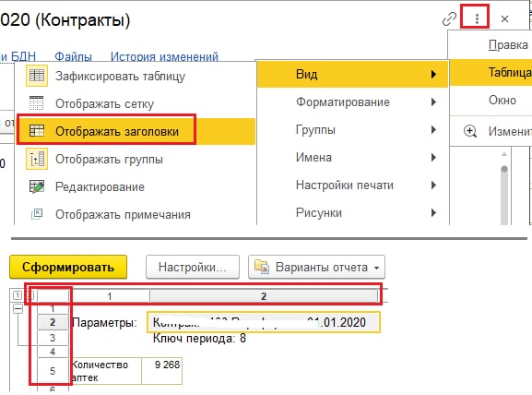The width and height of the screenshot is (532, 395).
Task: Click the Отображать группы icon
Action: pos(37,159)
